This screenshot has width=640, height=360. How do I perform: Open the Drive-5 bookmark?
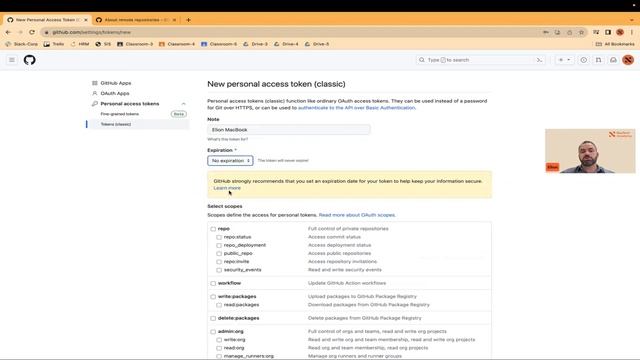[317, 44]
